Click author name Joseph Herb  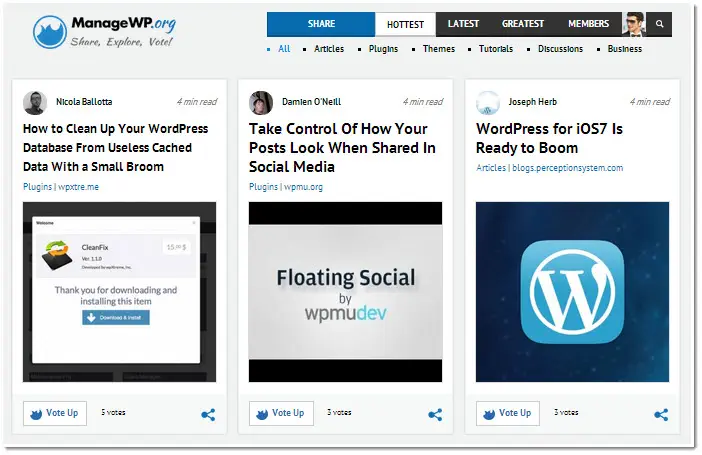pos(533,102)
